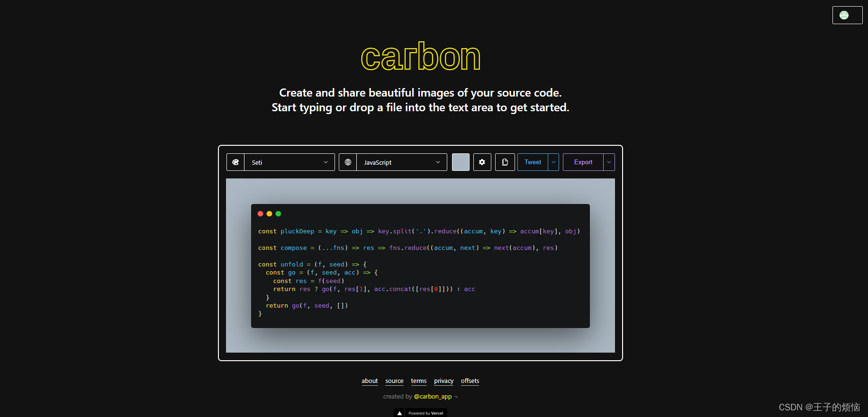Click the copy to clipboard icon
This screenshot has height=417, width=868.
pos(505,162)
